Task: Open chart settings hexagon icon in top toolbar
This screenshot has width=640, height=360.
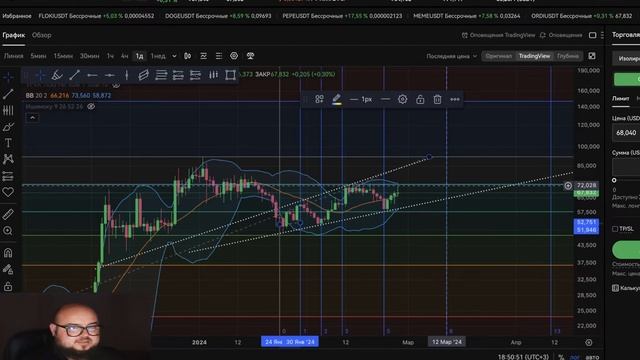Action: coord(234,56)
